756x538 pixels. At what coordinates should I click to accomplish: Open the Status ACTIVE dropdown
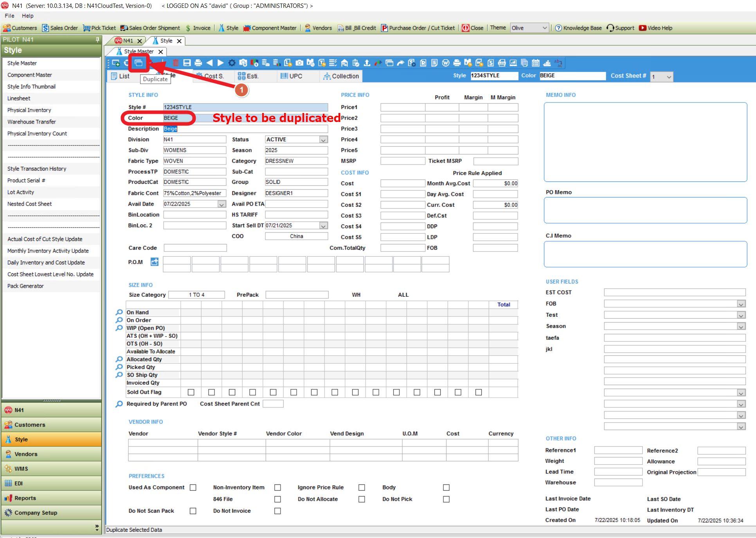coord(323,140)
